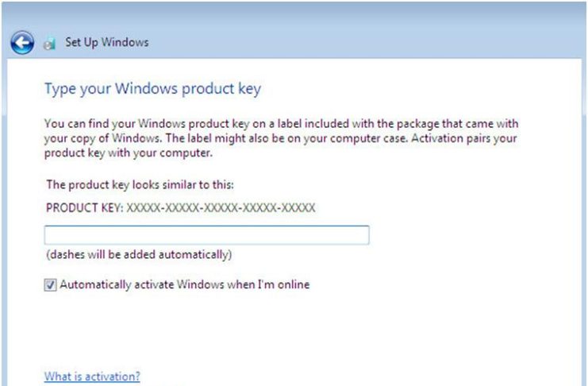The width and height of the screenshot is (588, 386).
Task: Click the left-pointing arrow inside the blue circle
Action: tap(22, 42)
